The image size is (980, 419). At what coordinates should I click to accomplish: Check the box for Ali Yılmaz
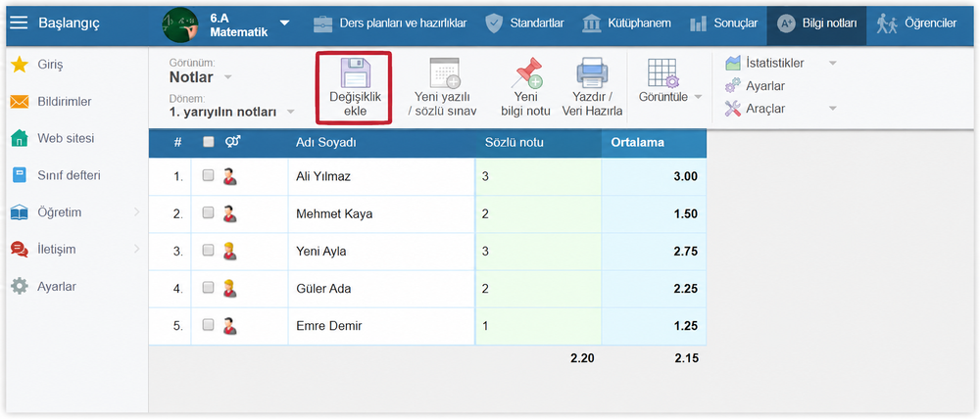(208, 176)
